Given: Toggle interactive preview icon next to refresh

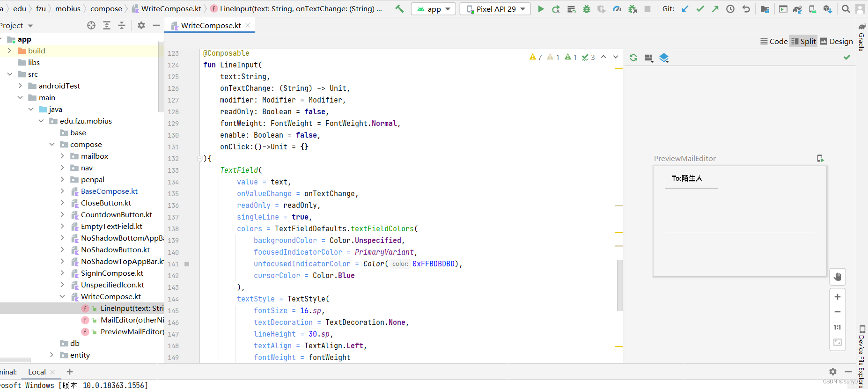Looking at the screenshot, I should pos(648,58).
